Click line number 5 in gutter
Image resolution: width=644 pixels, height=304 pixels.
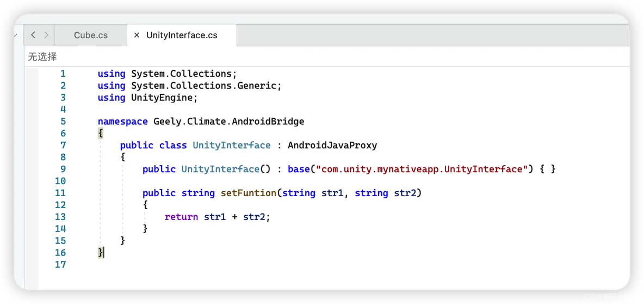63,121
